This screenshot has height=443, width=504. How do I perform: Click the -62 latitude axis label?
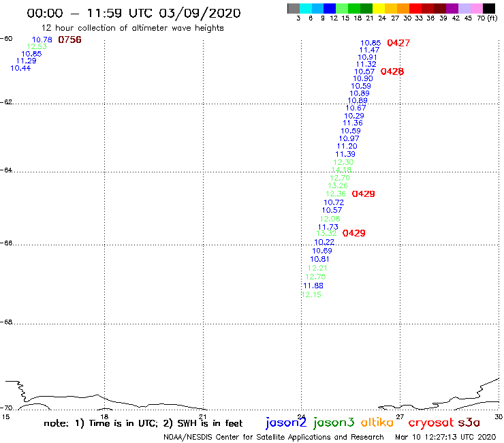point(6,102)
